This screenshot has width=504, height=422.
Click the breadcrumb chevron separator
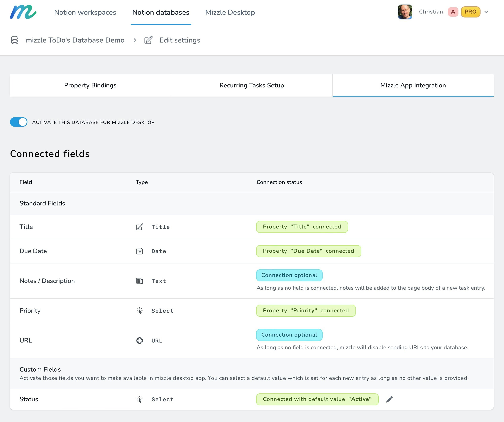click(x=135, y=40)
